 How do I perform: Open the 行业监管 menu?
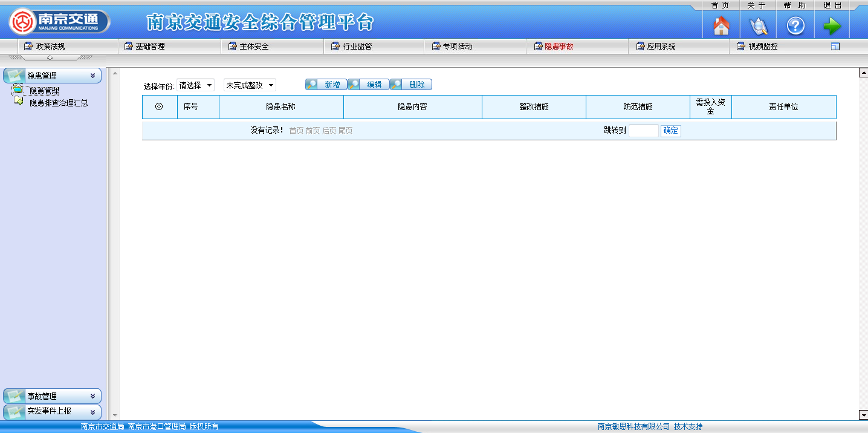357,47
